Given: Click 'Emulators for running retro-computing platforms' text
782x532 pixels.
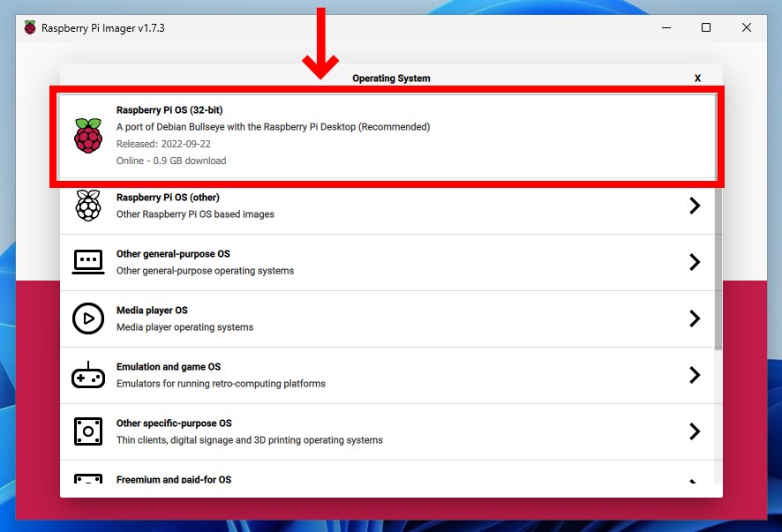Looking at the screenshot, I should 221,384.
